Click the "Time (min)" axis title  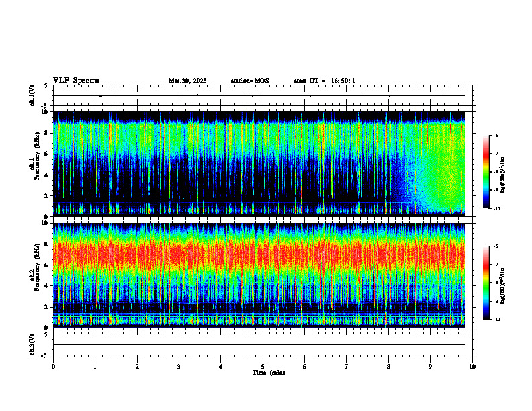click(269, 373)
